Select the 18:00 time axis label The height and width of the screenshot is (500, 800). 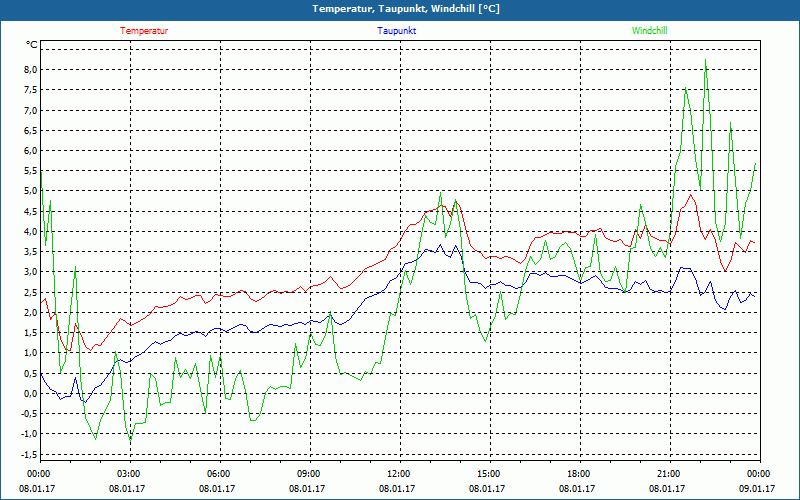580,474
